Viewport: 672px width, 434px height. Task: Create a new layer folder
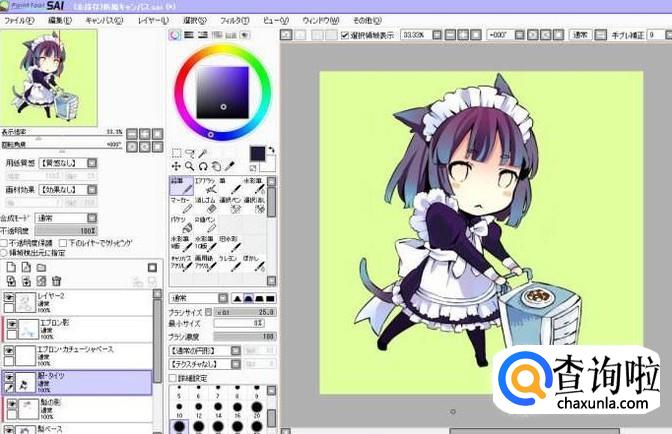[x=41, y=268]
